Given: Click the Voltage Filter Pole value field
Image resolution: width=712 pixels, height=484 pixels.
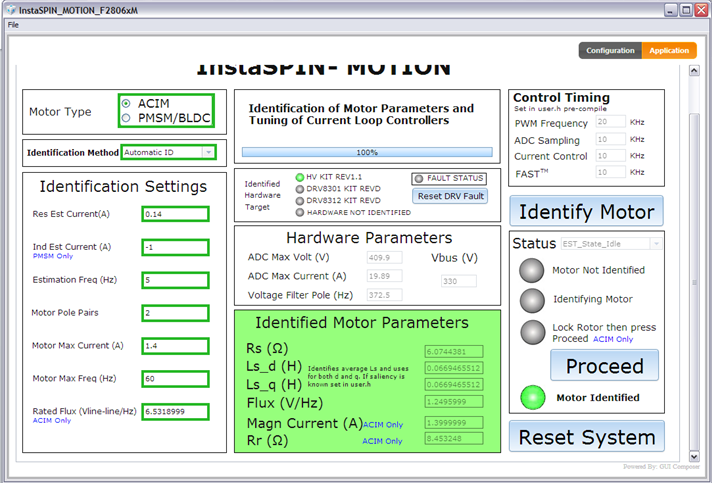Looking at the screenshot, I should click(x=384, y=295).
